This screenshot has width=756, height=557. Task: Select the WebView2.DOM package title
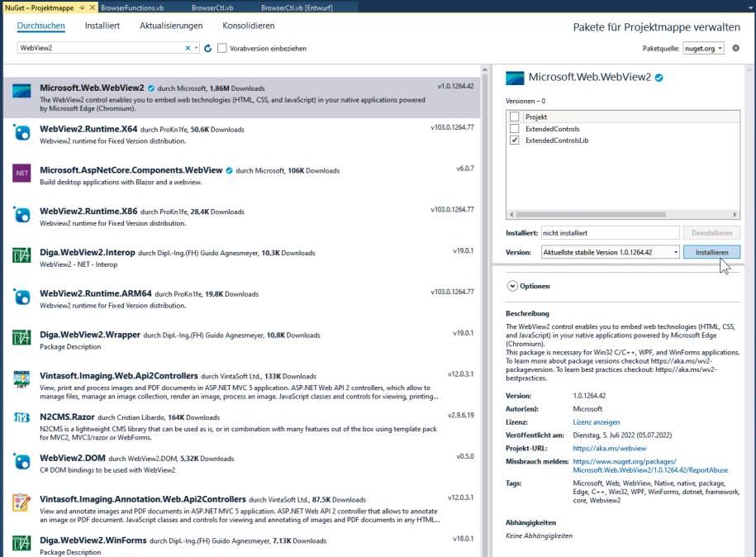73,458
